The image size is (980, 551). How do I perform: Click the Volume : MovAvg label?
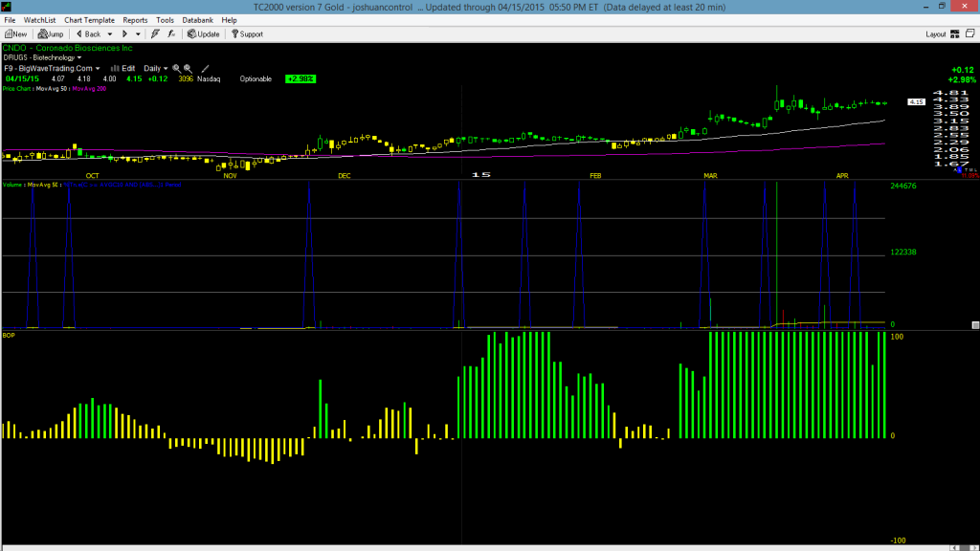(x=31, y=185)
